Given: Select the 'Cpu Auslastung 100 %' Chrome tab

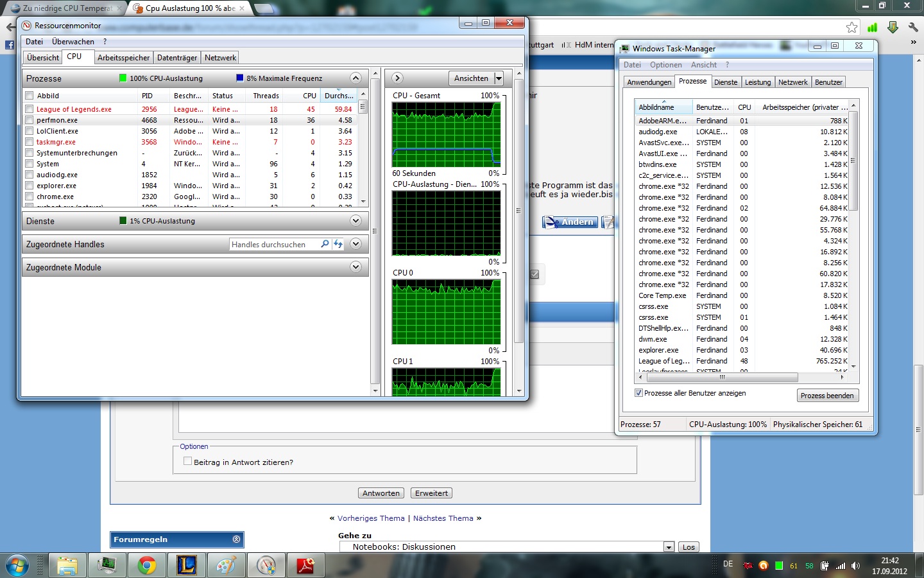Looking at the screenshot, I should (190, 8).
